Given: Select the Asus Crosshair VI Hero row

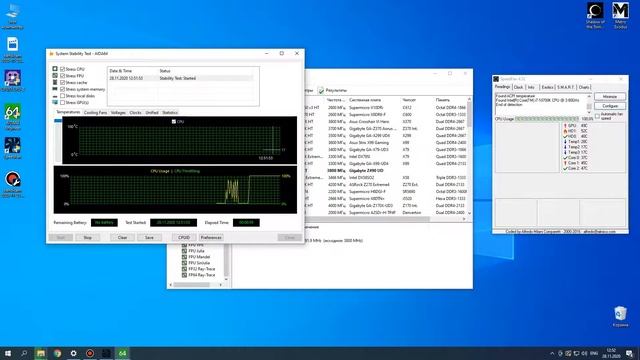Looking at the screenshot, I should [x=386, y=122].
